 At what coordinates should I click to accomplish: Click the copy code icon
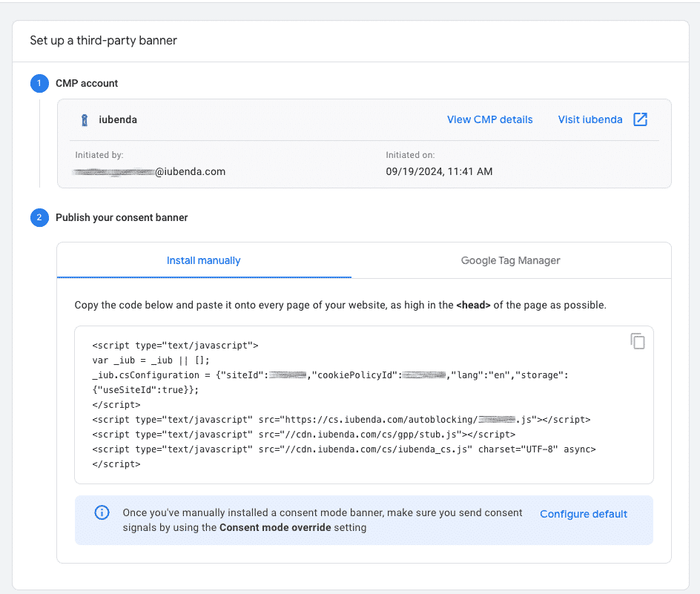coord(638,340)
